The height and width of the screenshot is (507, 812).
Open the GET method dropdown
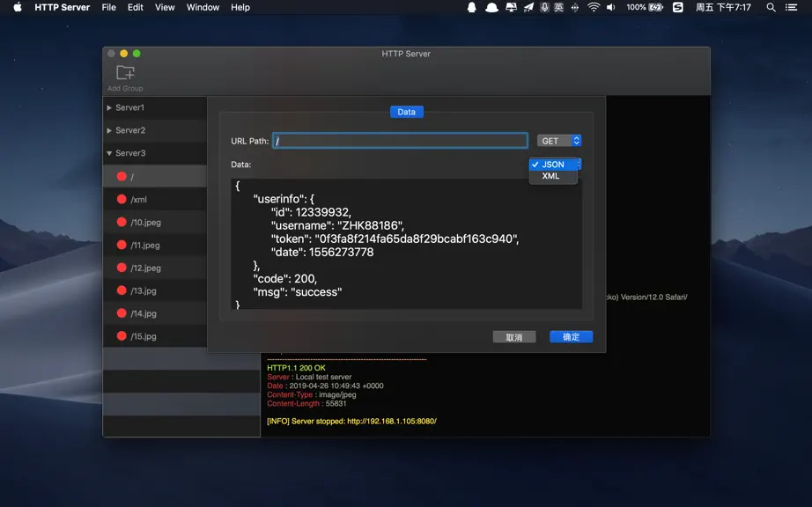(x=558, y=141)
